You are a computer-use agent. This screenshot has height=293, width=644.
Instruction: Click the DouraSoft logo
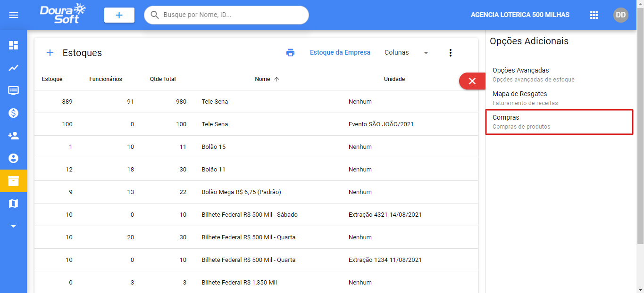[62, 14]
